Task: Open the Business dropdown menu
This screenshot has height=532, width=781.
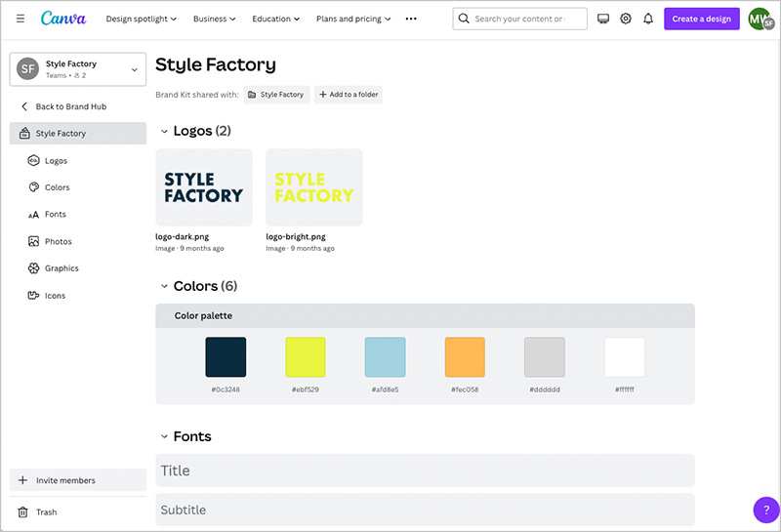Action: click(215, 19)
